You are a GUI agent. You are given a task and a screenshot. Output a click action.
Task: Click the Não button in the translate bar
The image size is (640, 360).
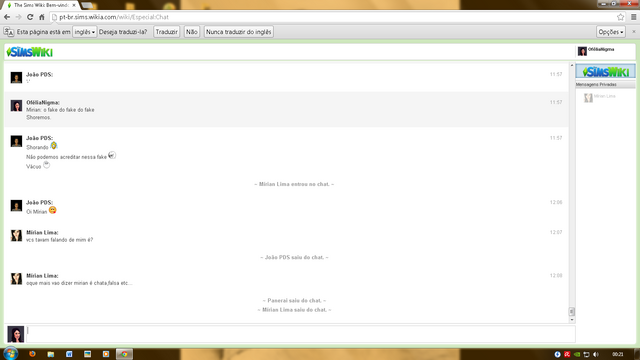pos(191,32)
